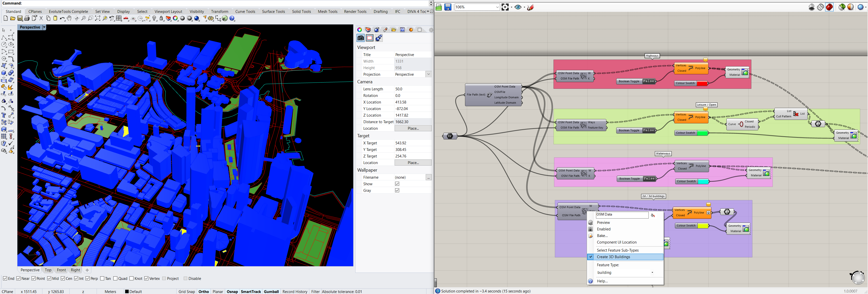Switch to the Top viewport tab
868x294 pixels.
[48, 270]
